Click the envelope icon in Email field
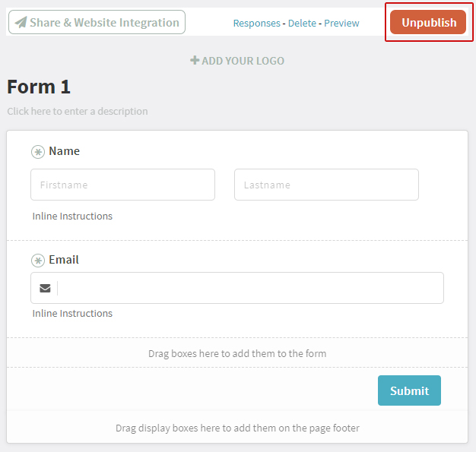 tap(45, 288)
